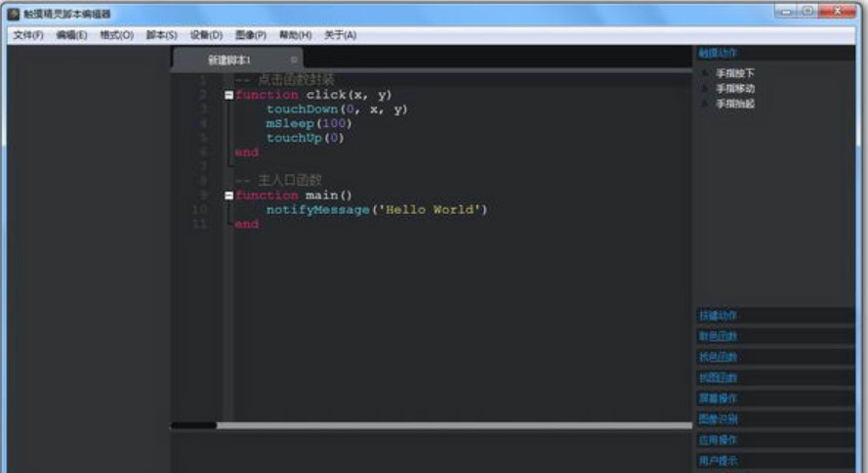Open the 帮助(H) menu

pyautogui.click(x=295, y=35)
